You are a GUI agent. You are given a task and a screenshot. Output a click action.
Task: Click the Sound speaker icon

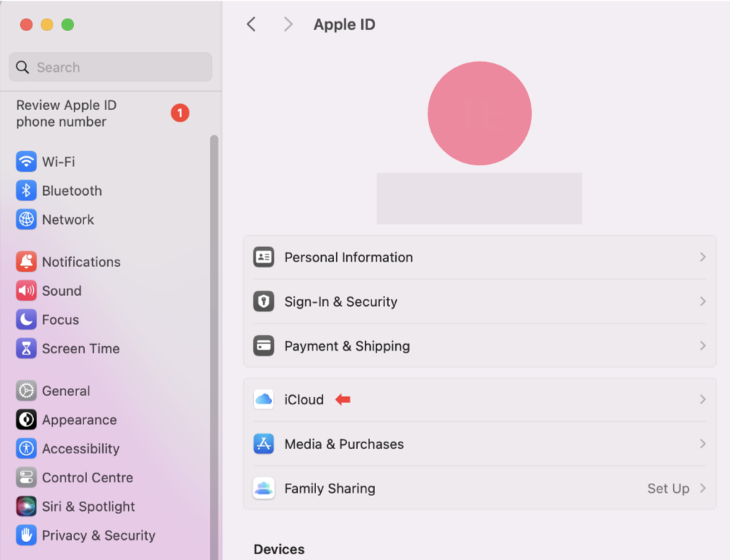click(x=26, y=291)
